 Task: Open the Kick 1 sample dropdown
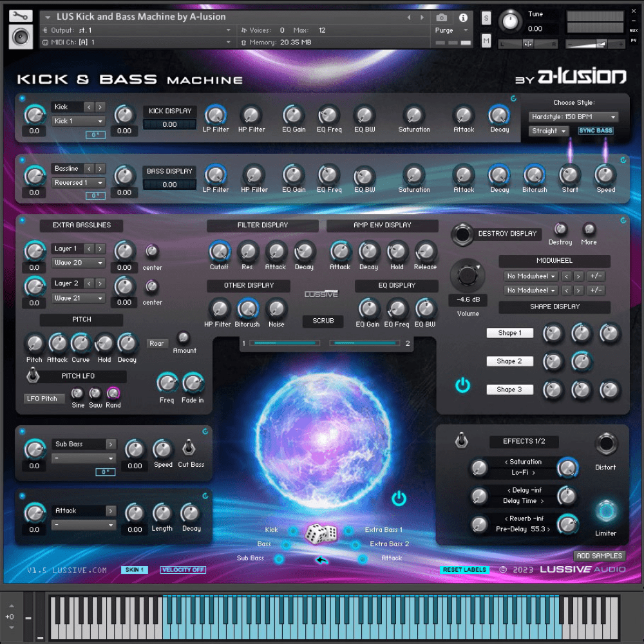[x=78, y=121]
